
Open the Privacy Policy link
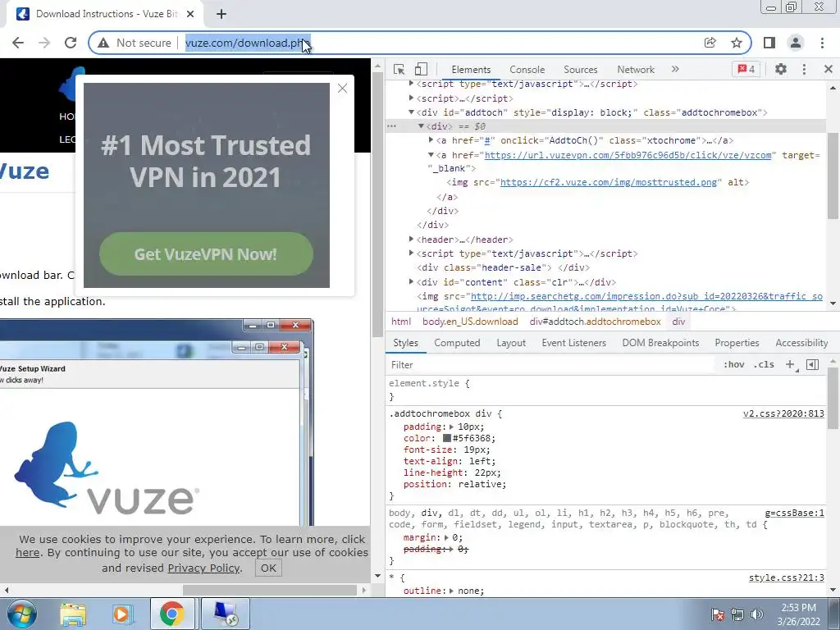click(204, 568)
